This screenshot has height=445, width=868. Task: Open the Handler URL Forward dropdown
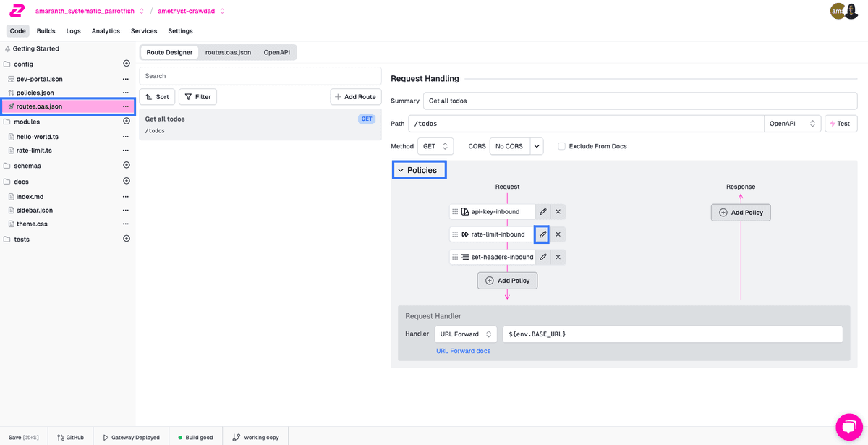tap(465, 334)
